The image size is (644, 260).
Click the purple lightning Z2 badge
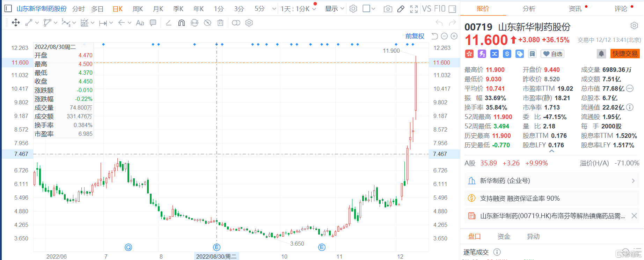tap(482, 54)
